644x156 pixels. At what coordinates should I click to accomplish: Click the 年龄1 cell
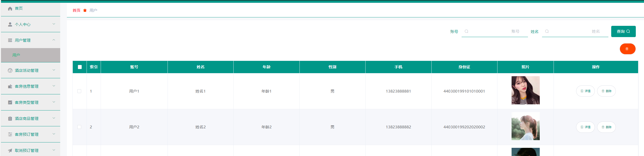[x=266, y=91]
